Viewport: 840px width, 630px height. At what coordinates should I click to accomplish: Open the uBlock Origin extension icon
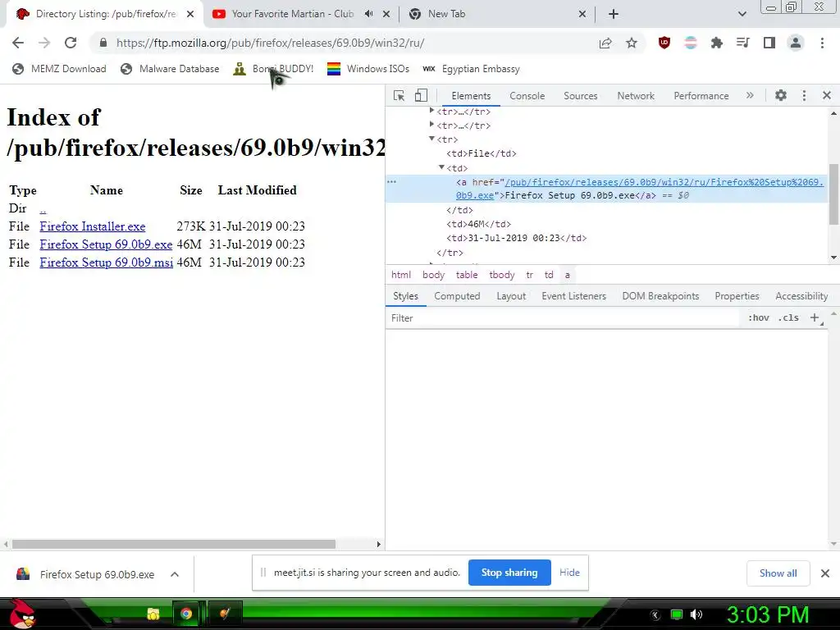click(664, 43)
